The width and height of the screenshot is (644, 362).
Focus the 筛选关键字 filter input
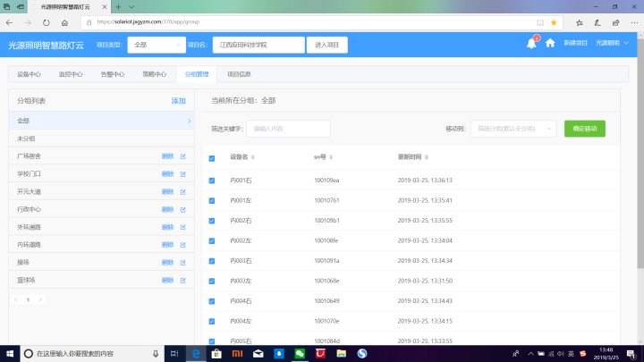(288, 129)
